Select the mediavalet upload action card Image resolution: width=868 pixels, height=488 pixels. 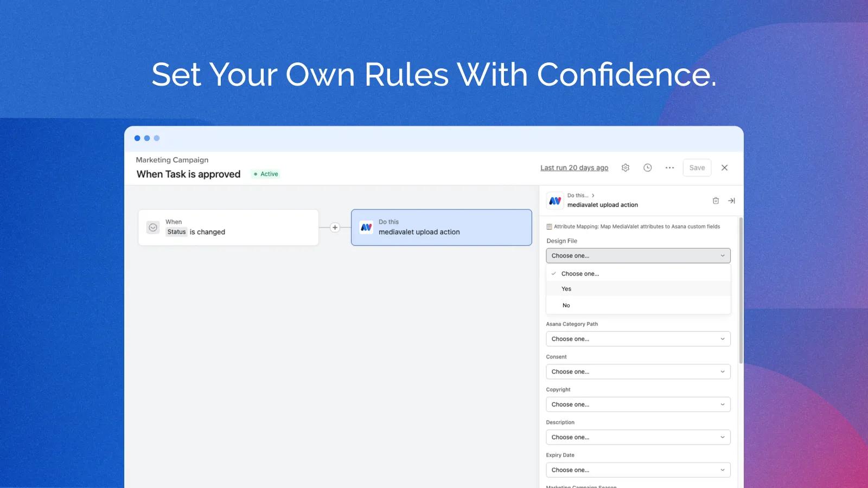point(442,228)
